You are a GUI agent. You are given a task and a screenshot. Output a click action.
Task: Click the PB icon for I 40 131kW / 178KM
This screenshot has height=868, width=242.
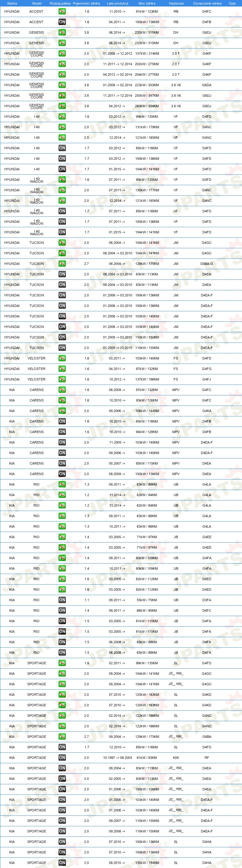click(62, 127)
